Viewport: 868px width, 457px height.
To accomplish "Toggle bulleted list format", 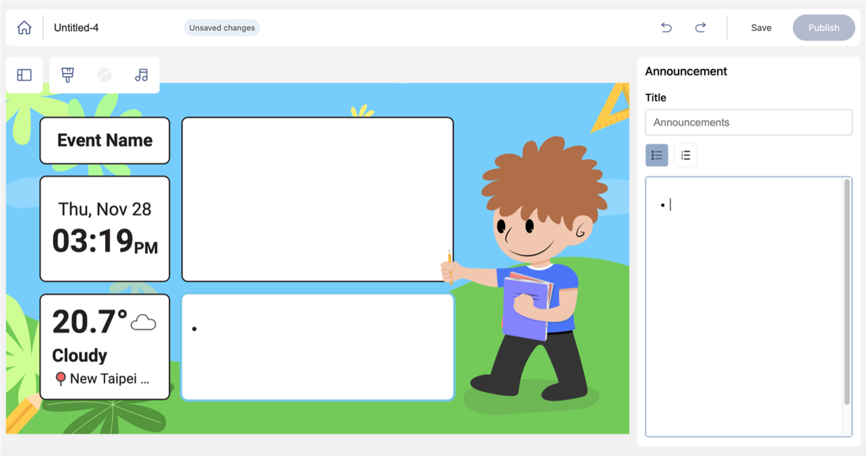I will coord(657,155).
